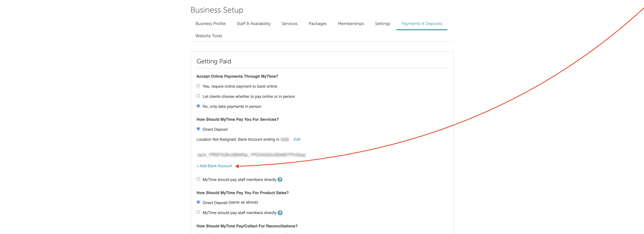
Task: Select 'Yes, require online payment to book online'
Action: pos(198,86)
